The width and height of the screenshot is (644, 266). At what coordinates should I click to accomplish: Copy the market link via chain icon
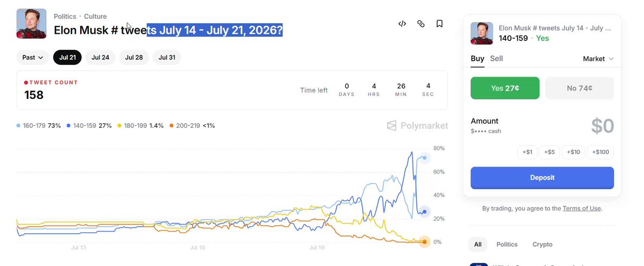point(421,24)
